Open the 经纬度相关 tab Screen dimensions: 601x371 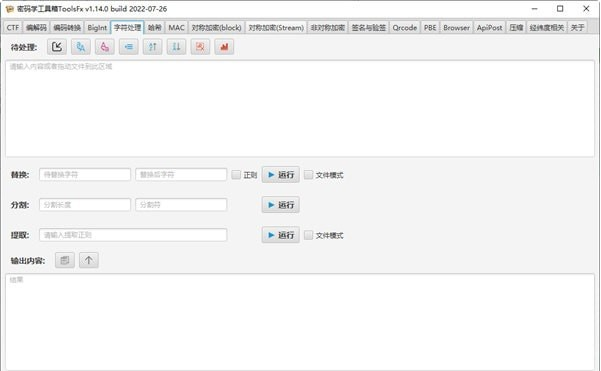coord(547,28)
